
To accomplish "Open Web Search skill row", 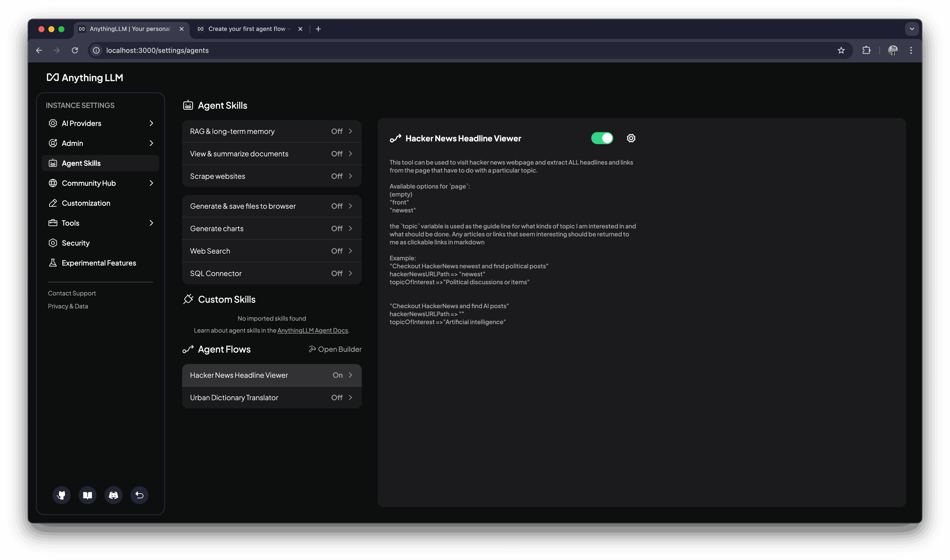I will click(271, 251).
